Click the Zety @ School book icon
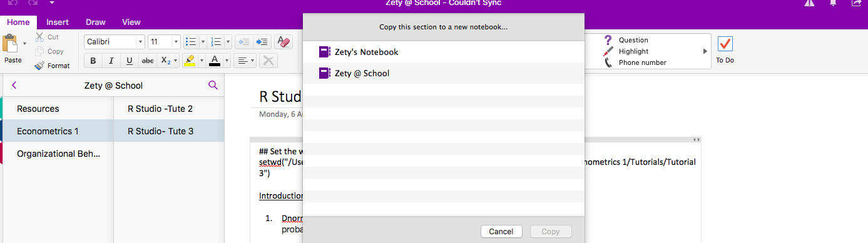 tap(324, 73)
